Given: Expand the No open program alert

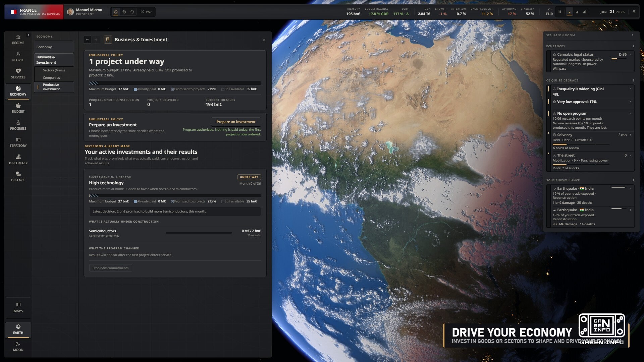Looking at the screenshot, I should click(x=630, y=113).
